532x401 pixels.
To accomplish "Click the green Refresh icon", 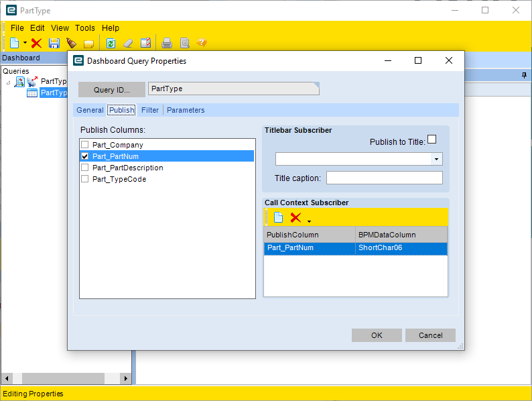I will point(111,43).
